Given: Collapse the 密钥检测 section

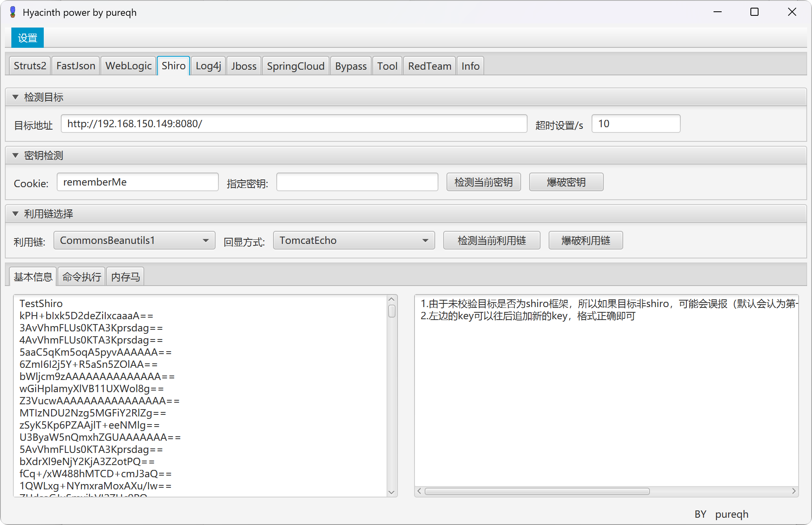Looking at the screenshot, I should (x=15, y=155).
